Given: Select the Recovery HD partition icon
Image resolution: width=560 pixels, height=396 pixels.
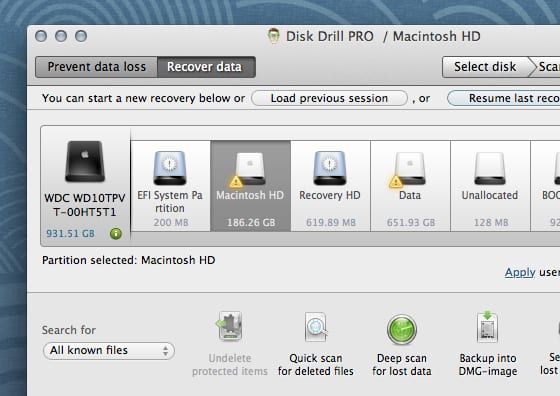Looking at the screenshot, I should coord(330,168).
